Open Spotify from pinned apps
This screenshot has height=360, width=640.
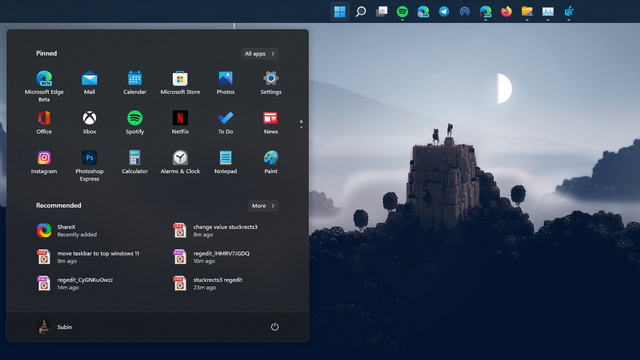coord(135,122)
